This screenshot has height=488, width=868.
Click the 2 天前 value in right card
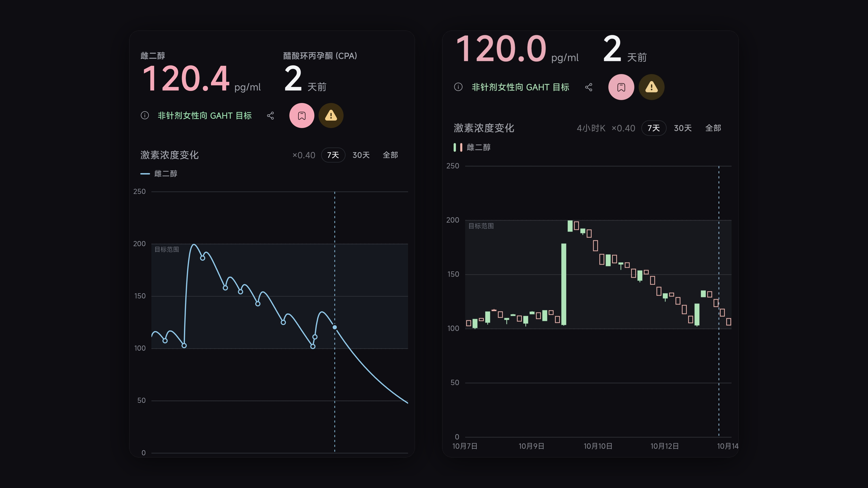pos(625,49)
